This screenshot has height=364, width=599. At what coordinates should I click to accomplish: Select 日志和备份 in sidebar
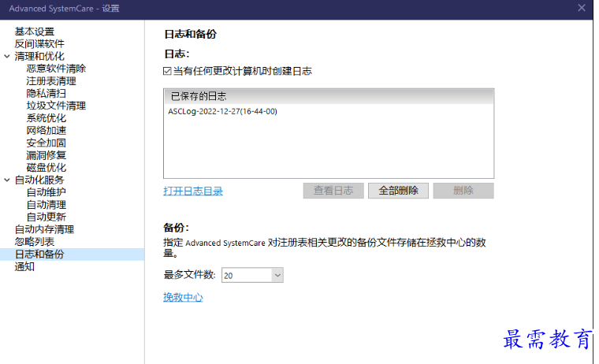[73, 254]
